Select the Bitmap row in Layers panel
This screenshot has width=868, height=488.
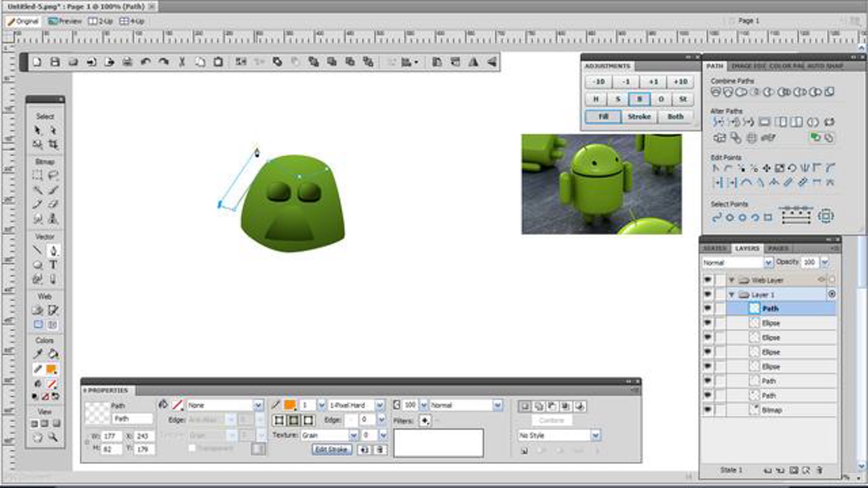[781, 410]
